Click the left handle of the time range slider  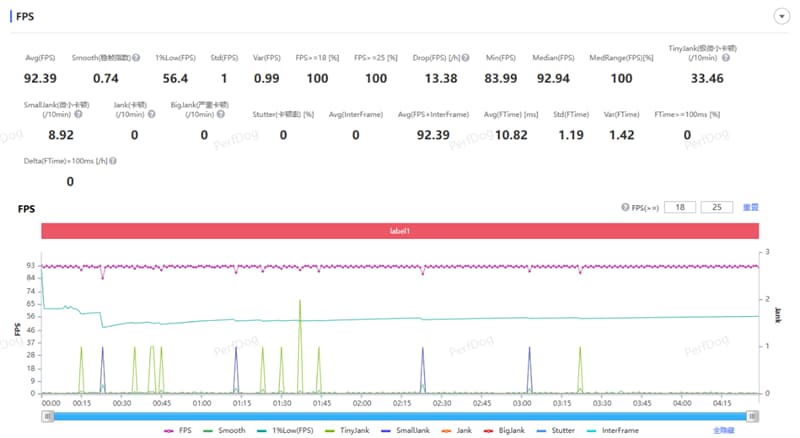47,417
